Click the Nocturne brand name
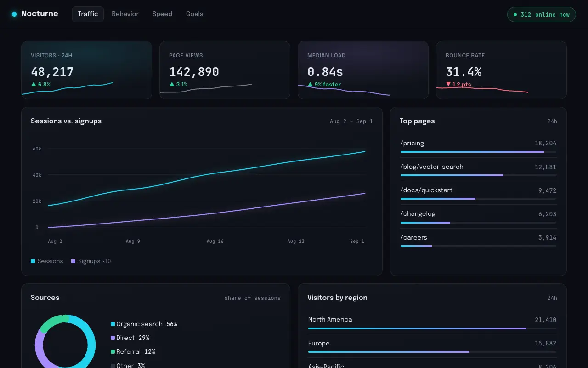 coord(40,14)
